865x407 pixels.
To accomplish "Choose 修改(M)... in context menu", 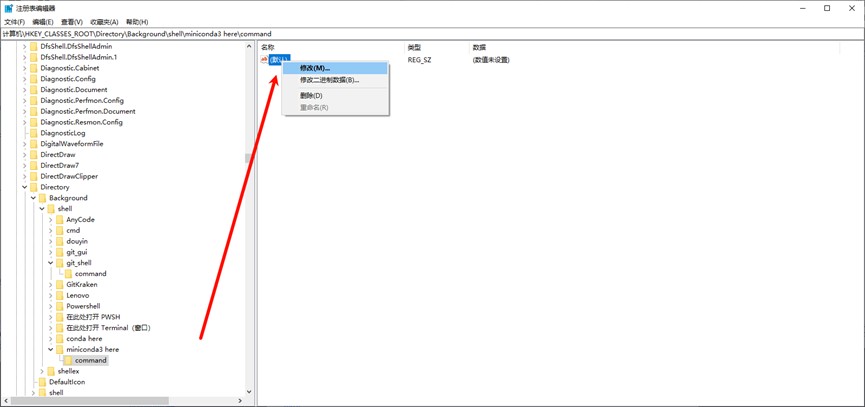I will click(335, 68).
